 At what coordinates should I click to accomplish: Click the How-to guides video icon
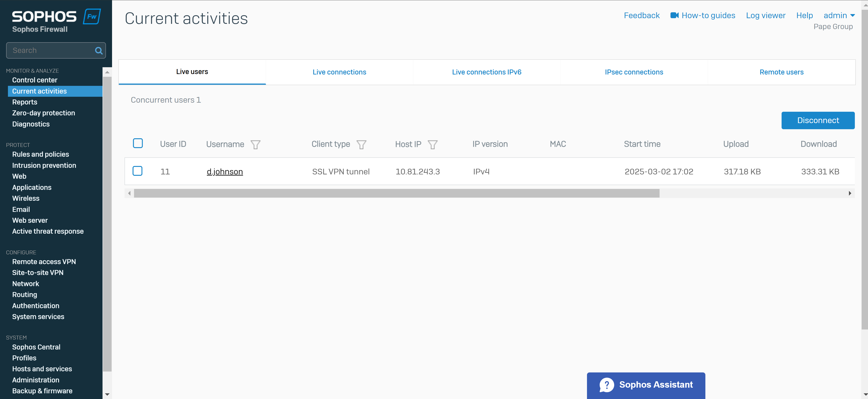click(674, 15)
